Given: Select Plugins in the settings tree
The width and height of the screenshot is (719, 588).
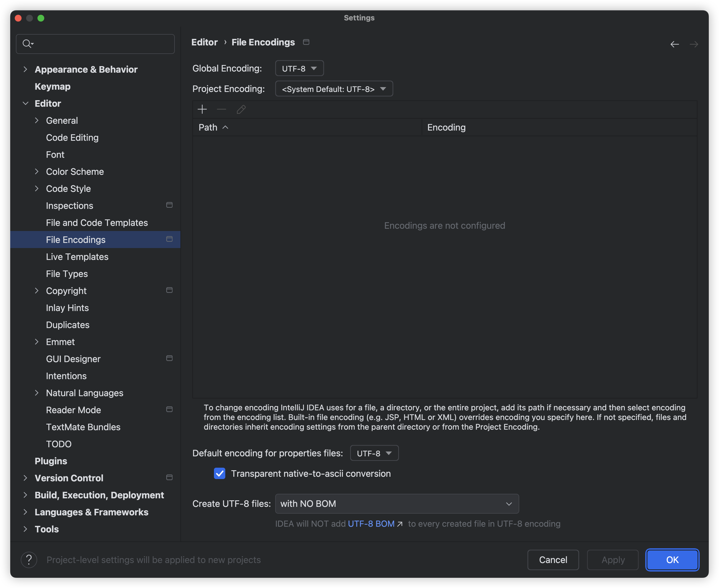Looking at the screenshot, I should pyautogui.click(x=51, y=461).
